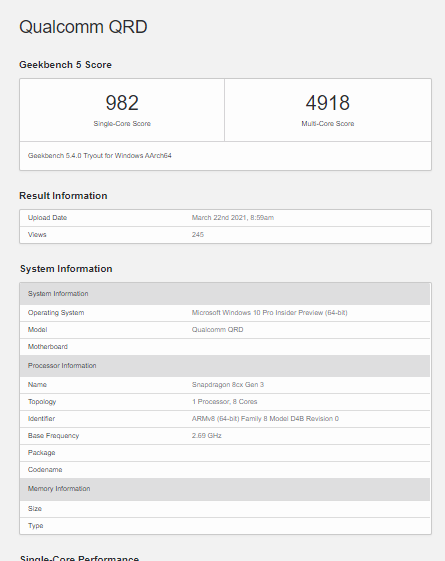445x561 pixels.
Task: Select Microsoft Windows 10 Pro Insider Preview value
Action: [269, 313]
